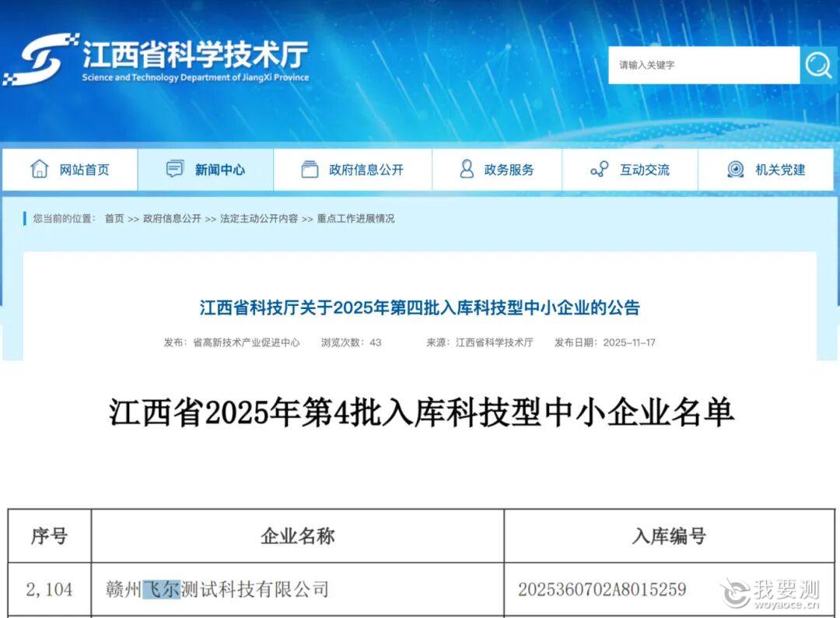The width and height of the screenshot is (840, 618).
Task: Click the folder icon beside 政府信息公开
Action: (310, 170)
